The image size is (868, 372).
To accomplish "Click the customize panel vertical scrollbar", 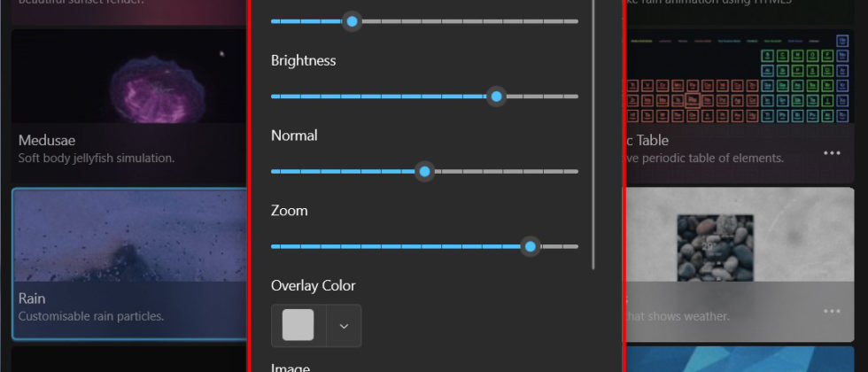I will (594, 133).
